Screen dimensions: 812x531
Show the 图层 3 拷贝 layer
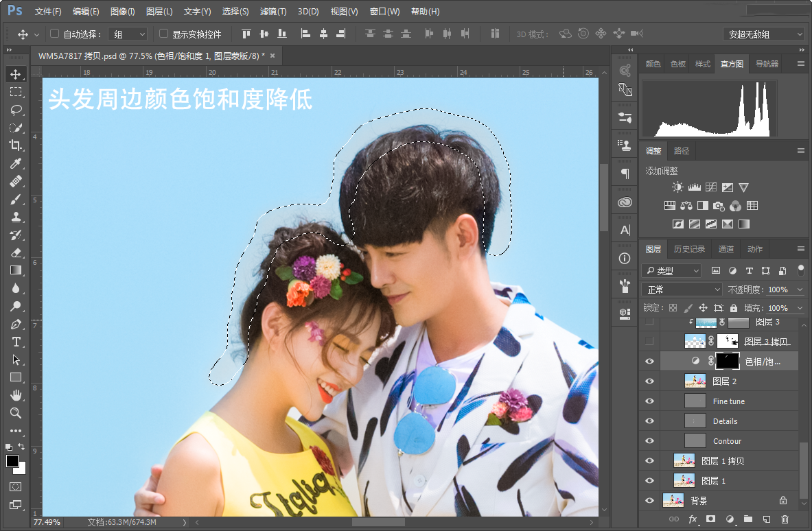[649, 341]
